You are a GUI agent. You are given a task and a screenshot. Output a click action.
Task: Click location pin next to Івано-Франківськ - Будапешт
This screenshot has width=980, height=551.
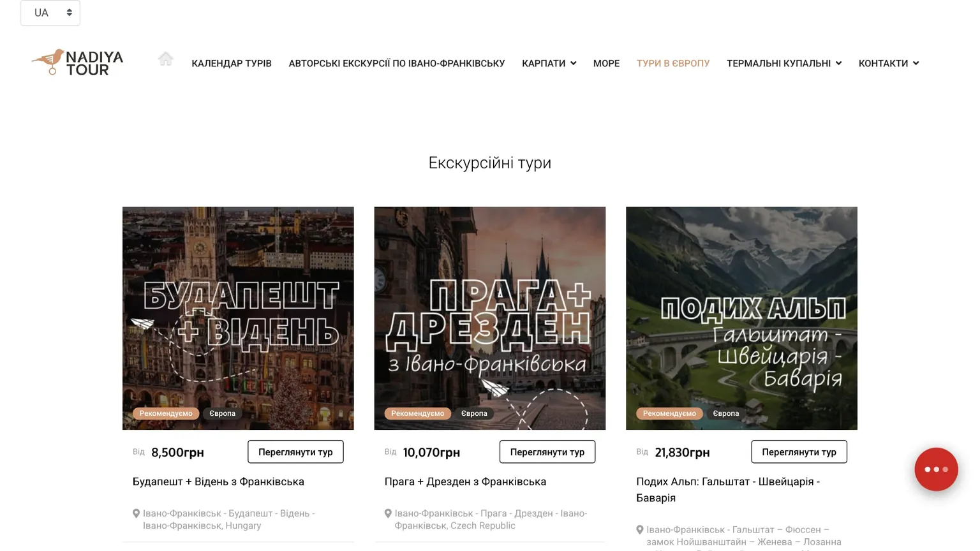(136, 513)
